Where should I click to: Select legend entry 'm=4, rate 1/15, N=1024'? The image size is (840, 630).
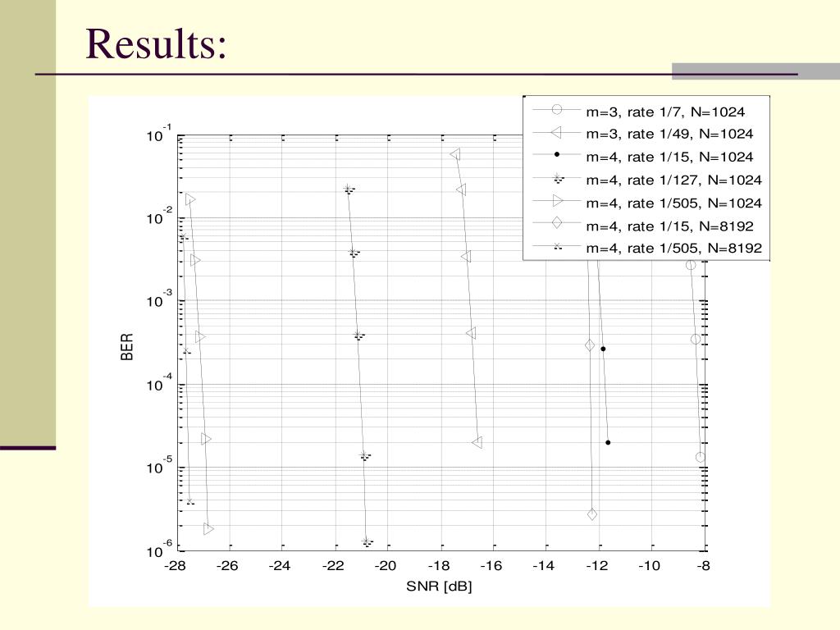click(669, 157)
